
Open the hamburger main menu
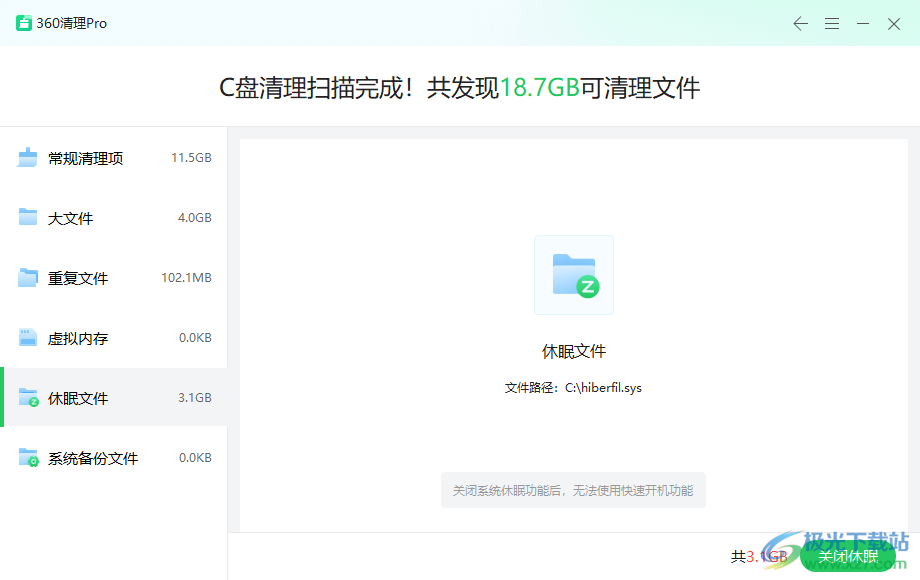831,24
